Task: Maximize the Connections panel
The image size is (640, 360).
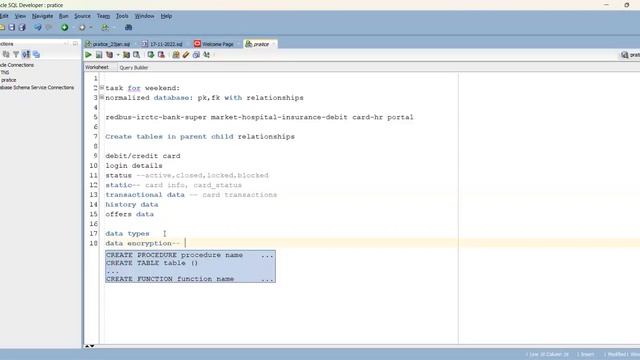Action: [x=75, y=43]
